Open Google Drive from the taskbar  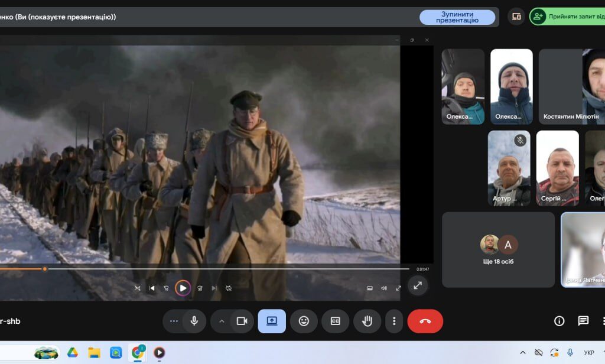pos(72,353)
